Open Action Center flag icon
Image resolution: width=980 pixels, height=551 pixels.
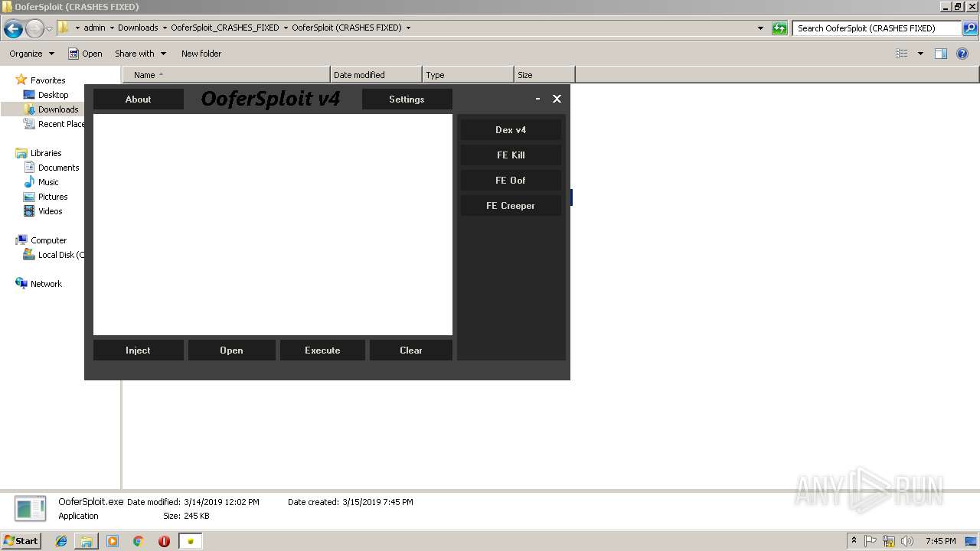[871, 541]
